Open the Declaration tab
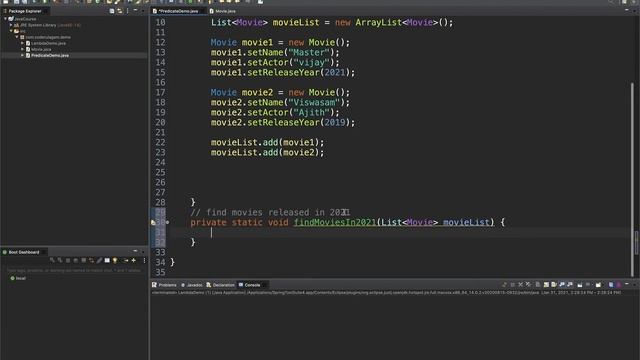The width and height of the screenshot is (640, 360). pyautogui.click(x=220, y=285)
